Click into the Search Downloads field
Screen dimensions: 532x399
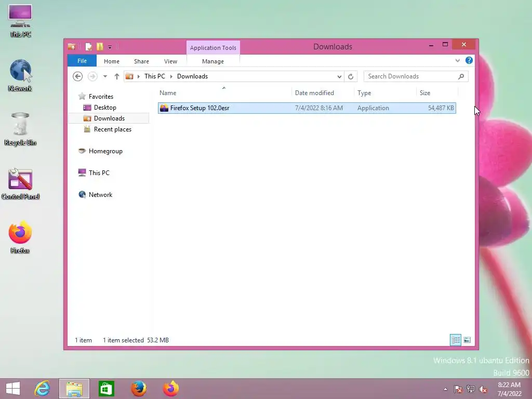416,76
